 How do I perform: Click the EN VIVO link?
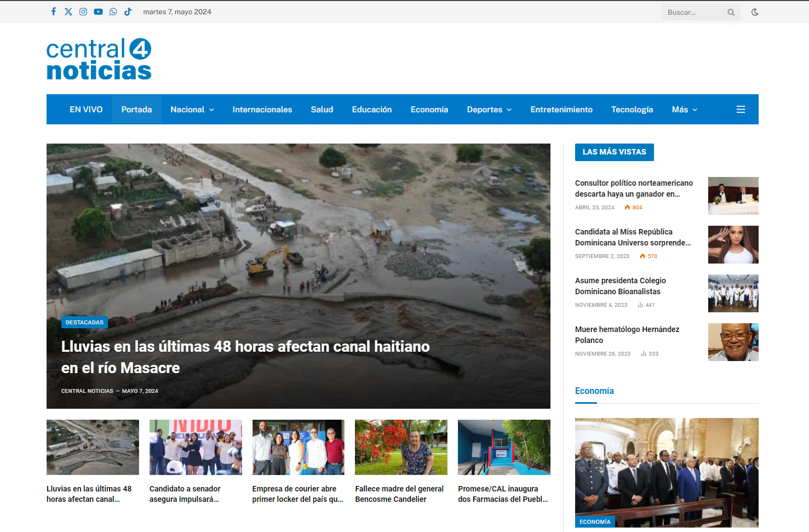[86, 109]
